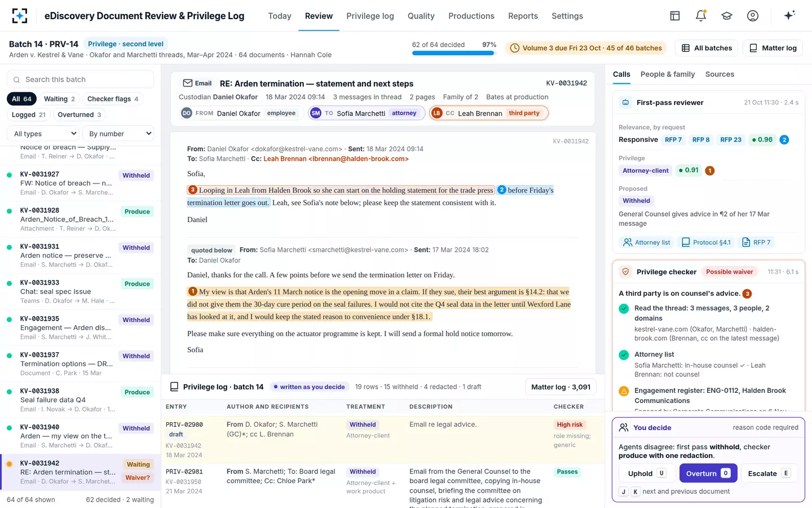812x508 pixels.
Task: Open the Reports tab
Action: pyautogui.click(x=523, y=16)
